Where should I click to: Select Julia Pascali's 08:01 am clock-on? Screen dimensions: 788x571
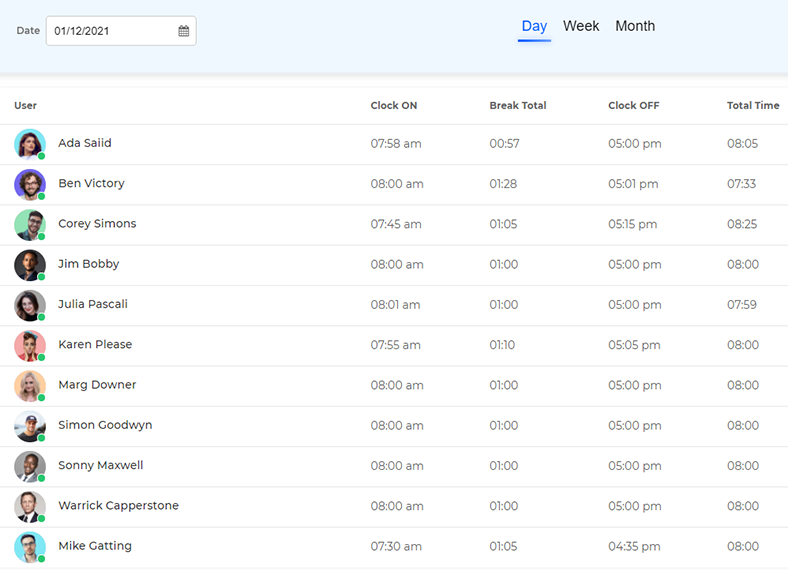pyautogui.click(x=395, y=305)
